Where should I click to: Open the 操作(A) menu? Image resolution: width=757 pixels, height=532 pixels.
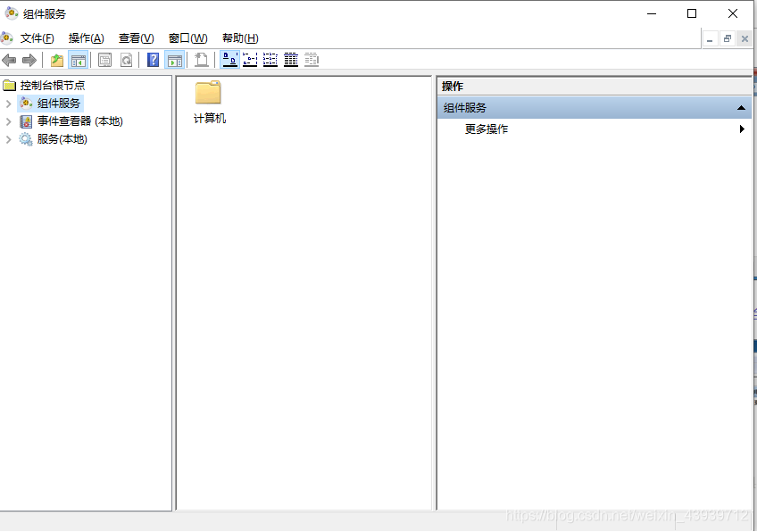[87, 38]
